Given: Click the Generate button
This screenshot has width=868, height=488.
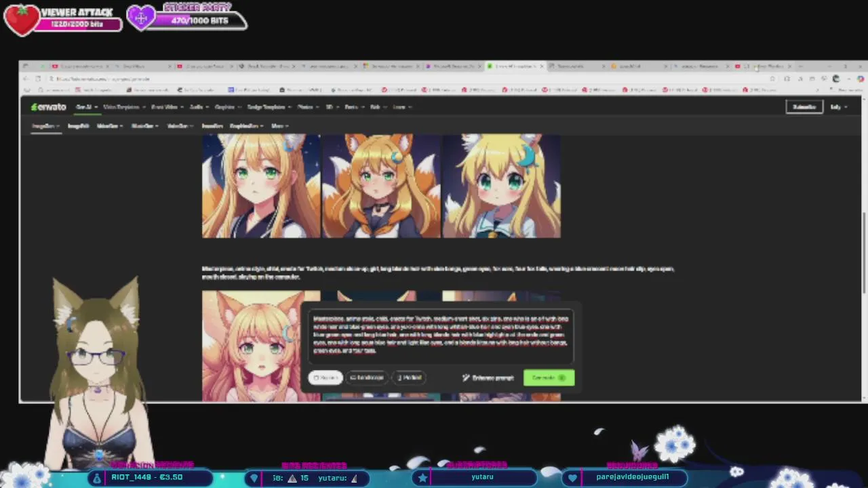Looking at the screenshot, I should pos(549,378).
